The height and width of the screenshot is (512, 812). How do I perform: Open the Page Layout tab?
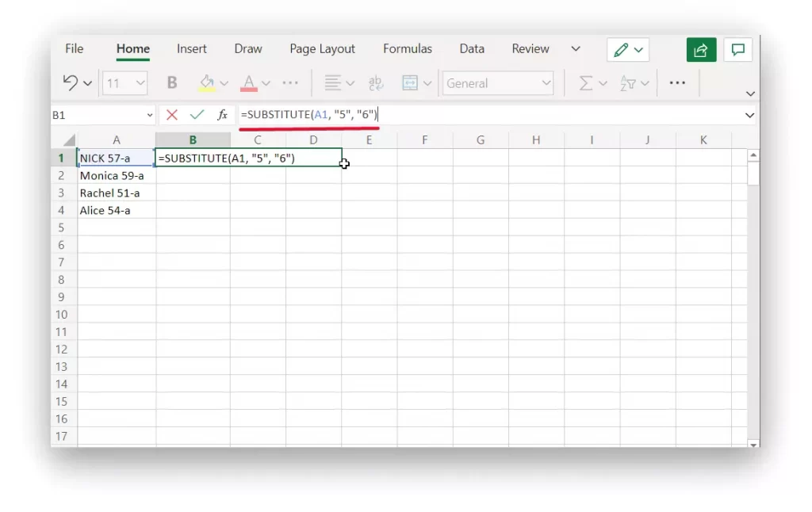click(x=322, y=49)
